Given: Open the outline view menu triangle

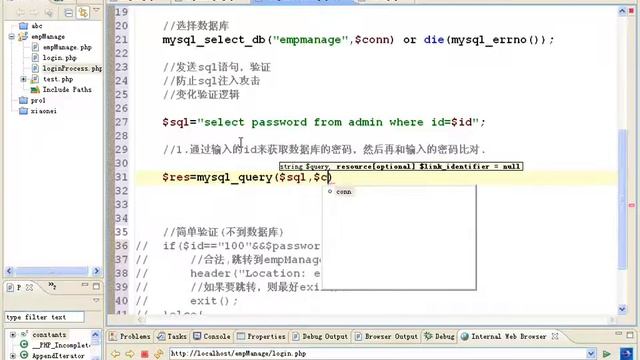Looking at the screenshot, I should coord(96,300).
